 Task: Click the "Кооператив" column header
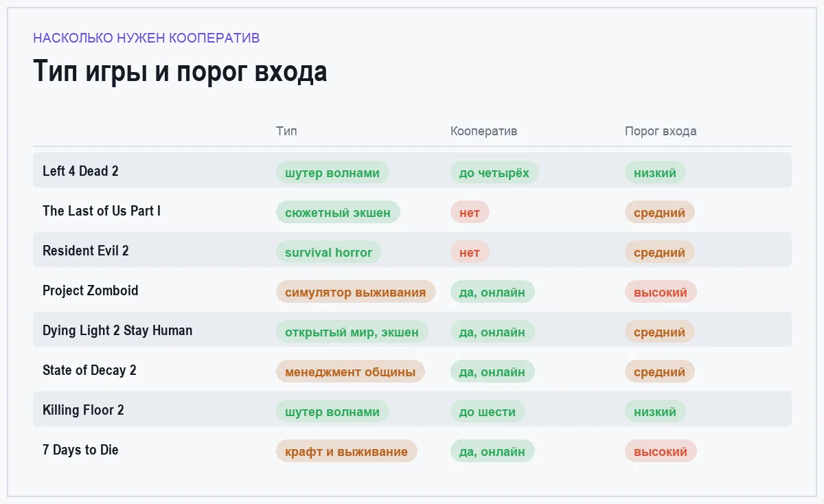coord(484,131)
